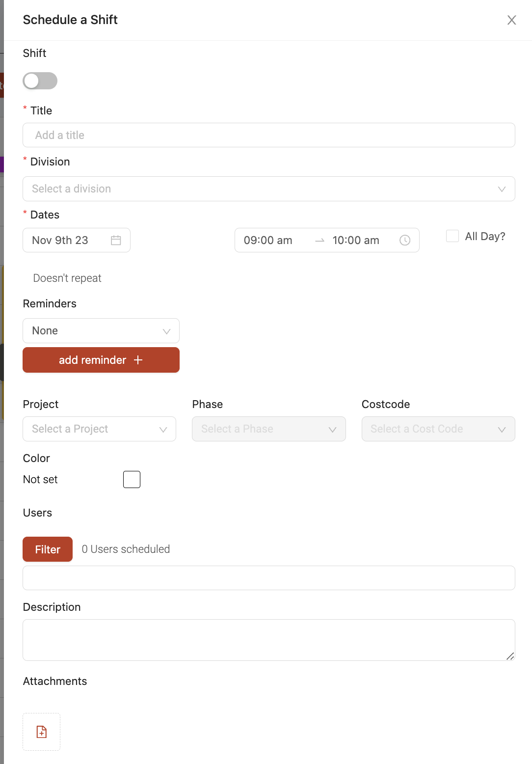The height and width of the screenshot is (764, 532).
Task: Click the clock icon in time range
Action: click(x=405, y=240)
